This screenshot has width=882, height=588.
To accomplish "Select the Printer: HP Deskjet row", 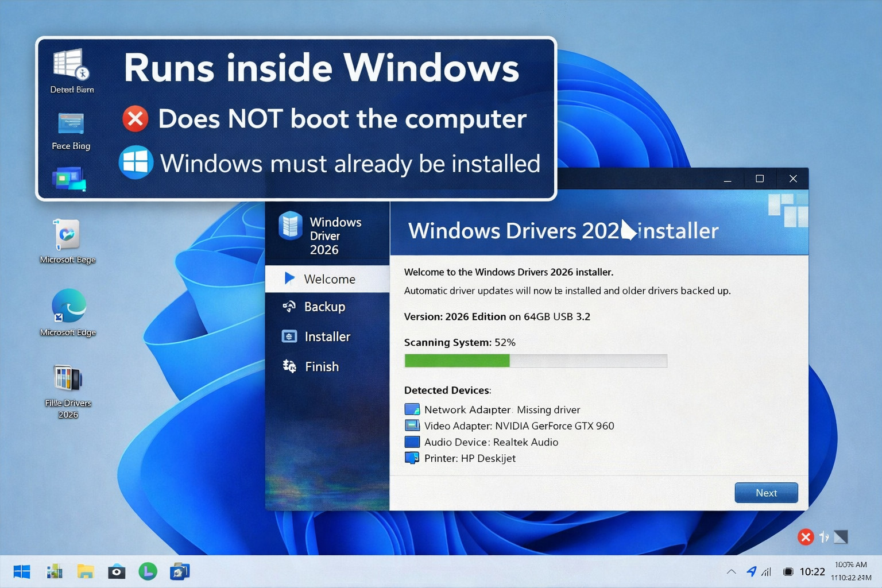I will pos(460,458).
